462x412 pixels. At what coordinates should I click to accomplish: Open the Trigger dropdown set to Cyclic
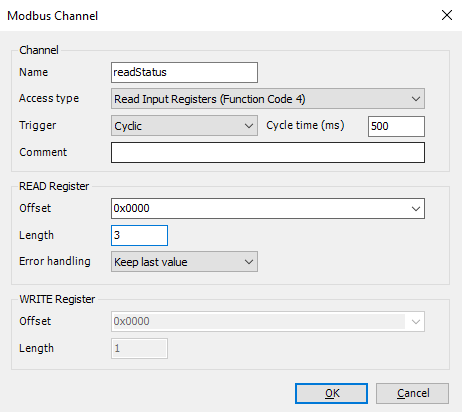coord(184,126)
